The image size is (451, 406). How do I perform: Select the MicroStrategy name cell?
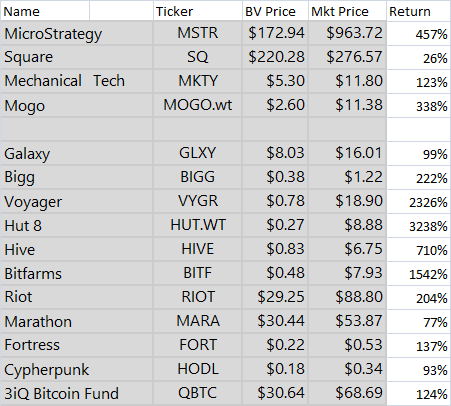click(x=77, y=33)
